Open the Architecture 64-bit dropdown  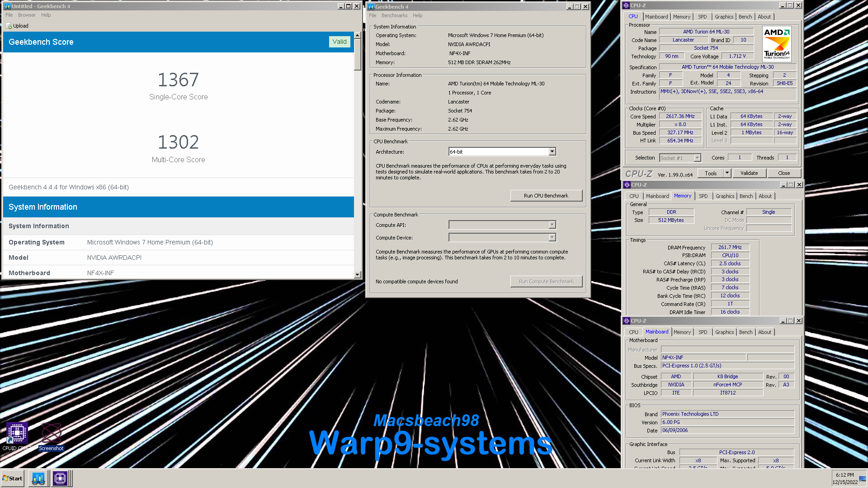click(x=552, y=152)
